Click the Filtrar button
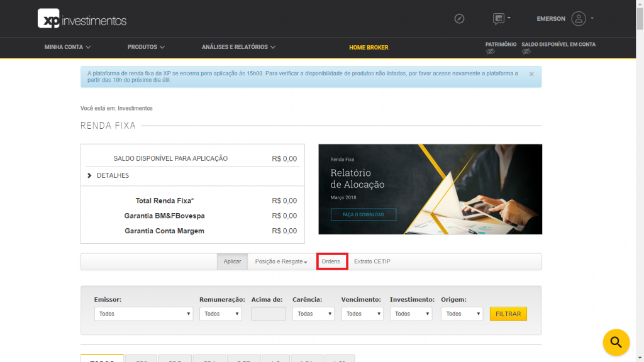The width and height of the screenshot is (644, 362). 508,314
